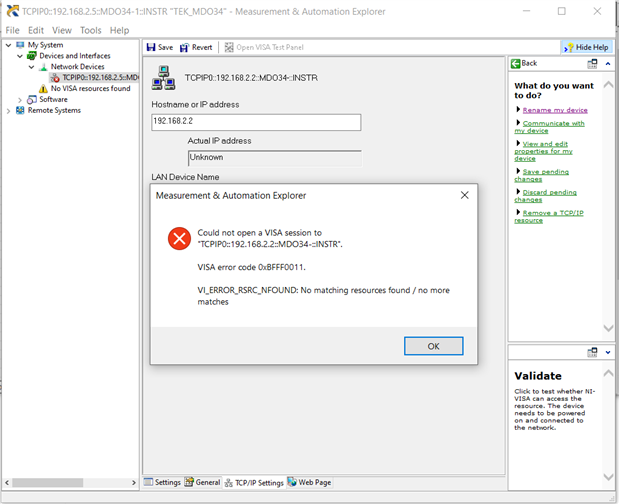Select the Devices and Interfaces icon
619x504 pixels.
32,56
